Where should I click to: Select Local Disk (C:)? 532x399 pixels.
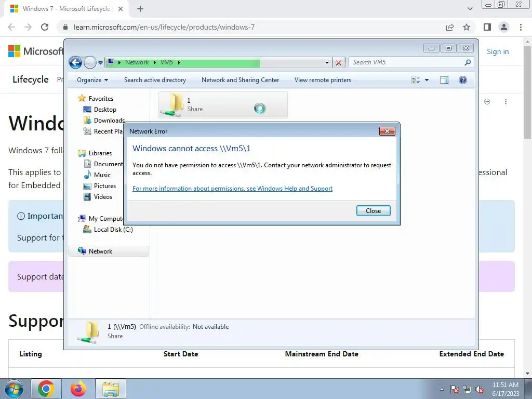(x=113, y=230)
